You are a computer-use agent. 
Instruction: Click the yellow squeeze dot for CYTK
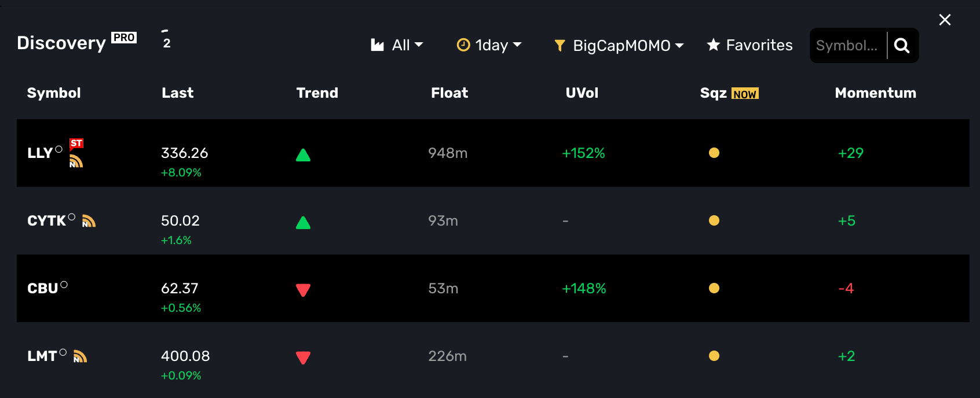tap(714, 220)
